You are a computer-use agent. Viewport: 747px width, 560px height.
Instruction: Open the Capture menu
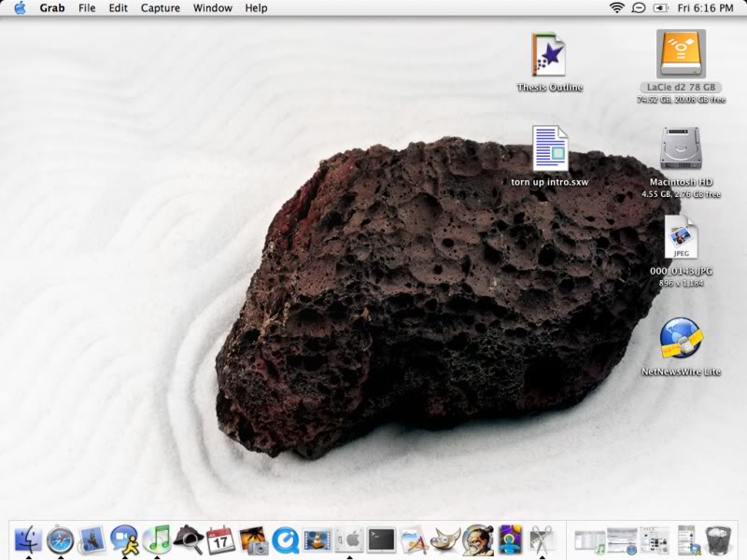pyautogui.click(x=160, y=7)
